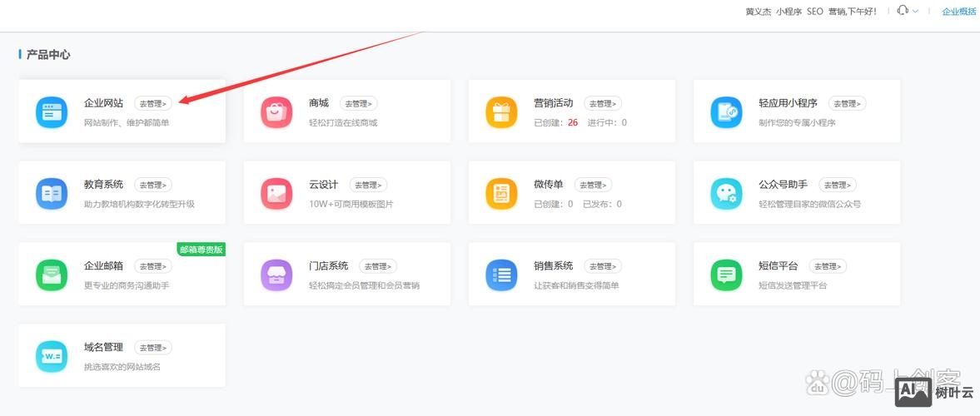Click description 制作您的专属小程序
Screen dimensions: 980x416
tap(798, 122)
